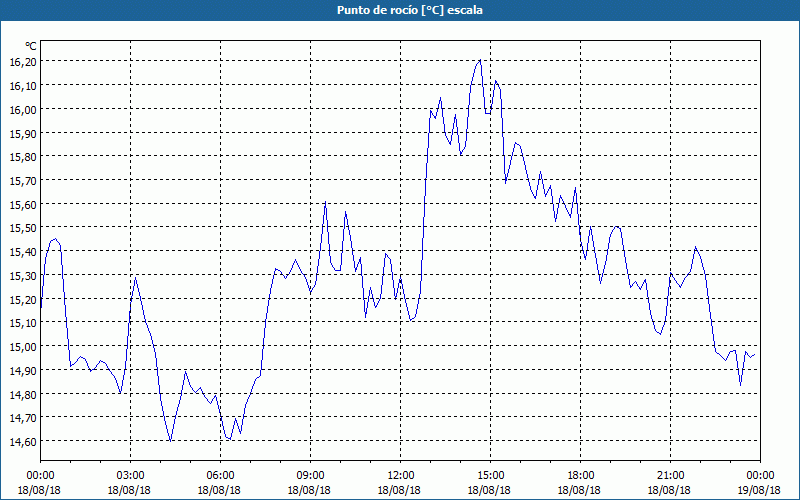Select the 14,70 axis value
This screenshot has height=500, width=800.
(23, 418)
